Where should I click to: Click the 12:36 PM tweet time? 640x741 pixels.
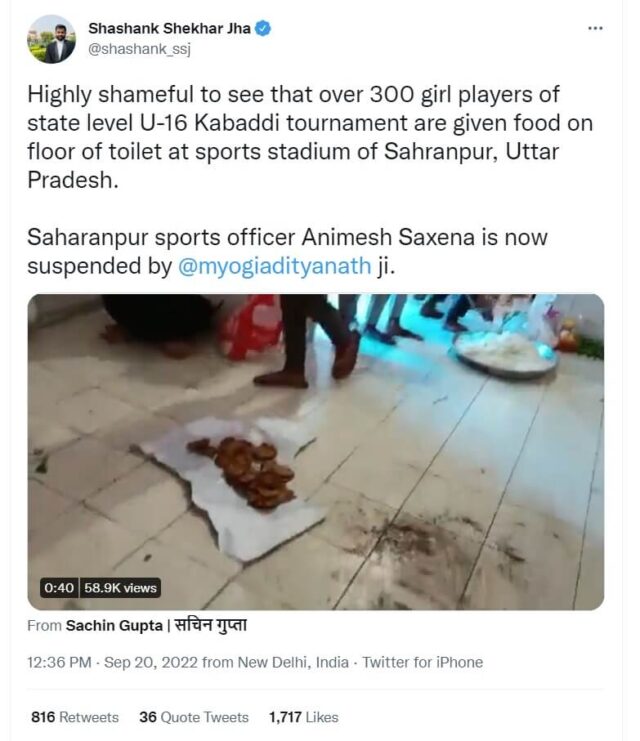61,662
